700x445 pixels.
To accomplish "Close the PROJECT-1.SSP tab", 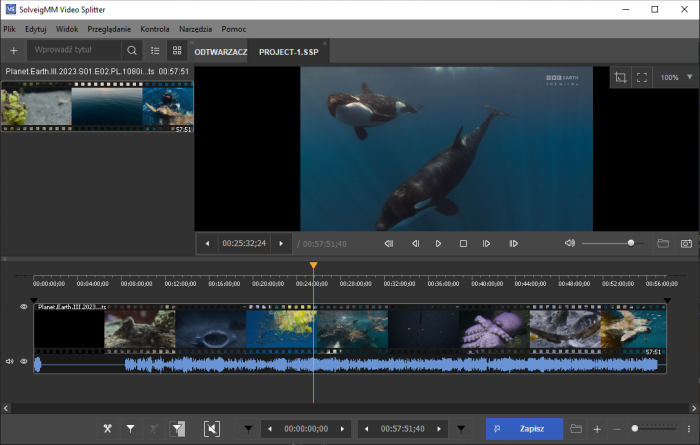I will point(325,43).
